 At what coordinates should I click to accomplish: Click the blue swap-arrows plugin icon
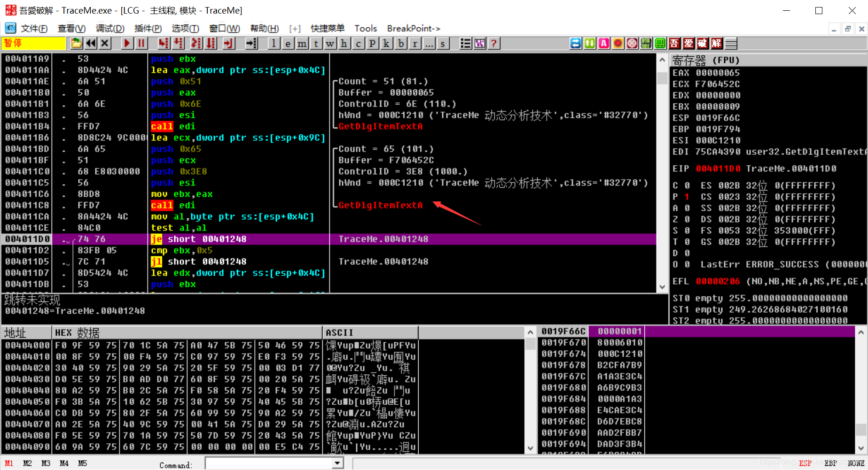(x=576, y=44)
